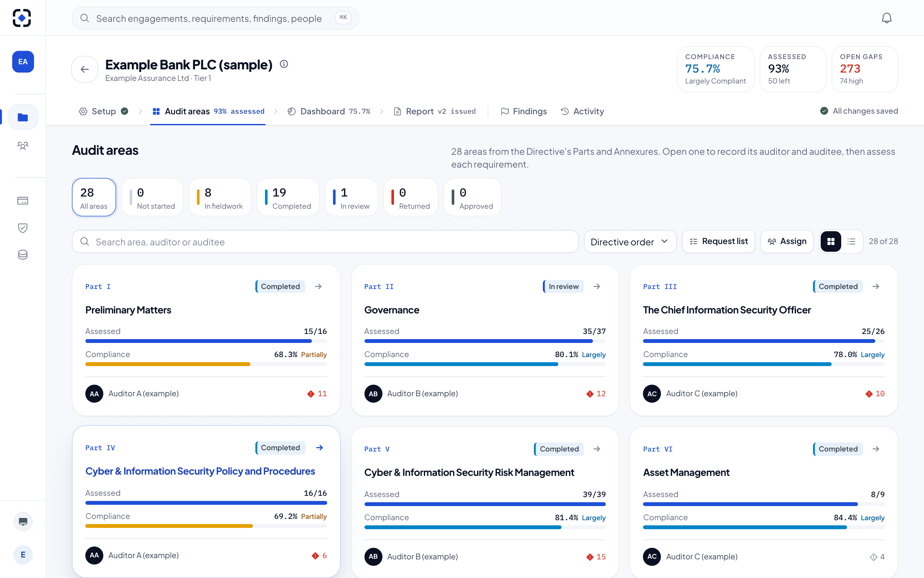This screenshot has width=924, height=578.
Task: Open the Setup tab
Action: click(x=103, y=111)
